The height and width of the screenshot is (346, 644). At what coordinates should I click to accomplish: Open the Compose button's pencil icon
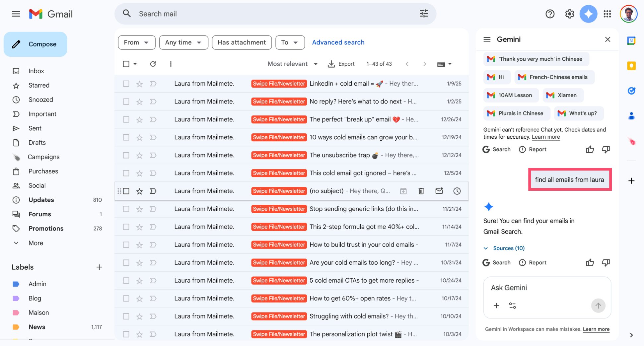[x=16, y=44]
